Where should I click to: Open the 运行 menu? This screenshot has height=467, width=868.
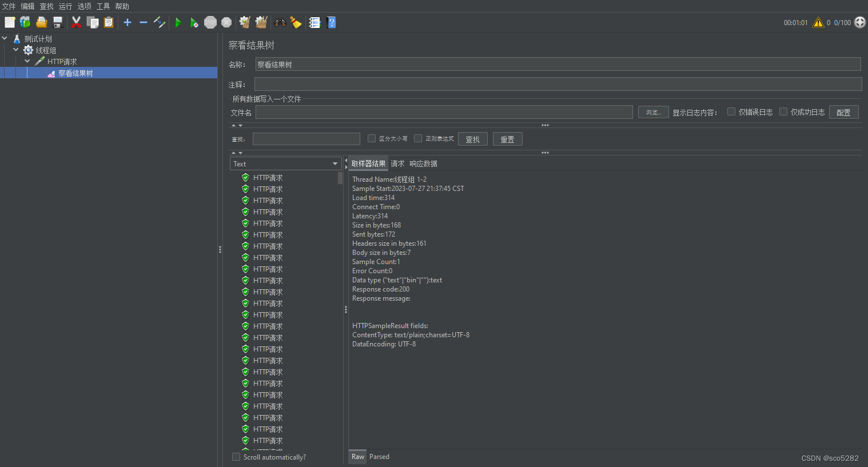[x=65, y=6]
